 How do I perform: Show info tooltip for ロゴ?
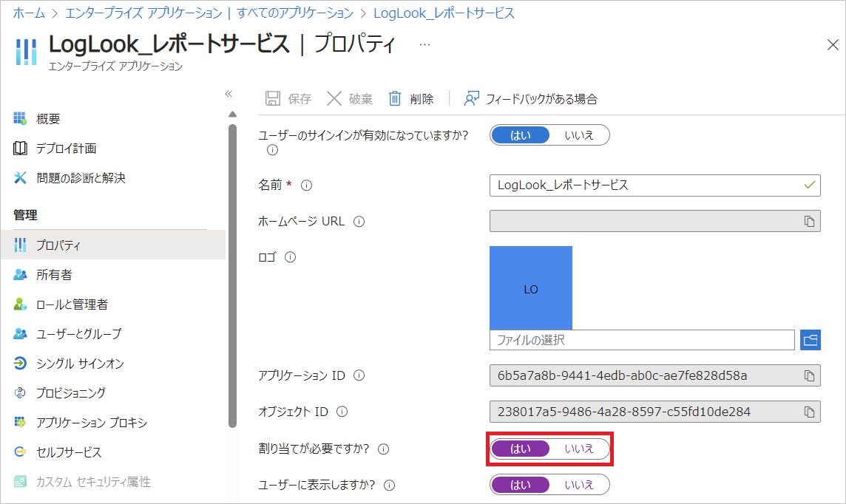pos(291,257)
